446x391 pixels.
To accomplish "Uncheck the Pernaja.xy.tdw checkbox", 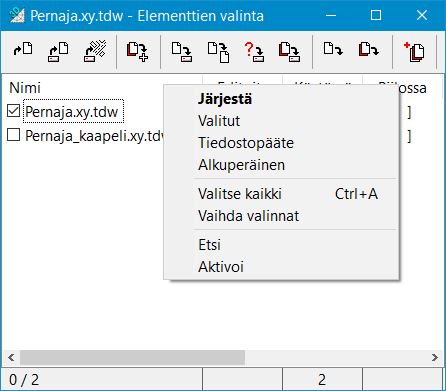I will pos(13,111).
